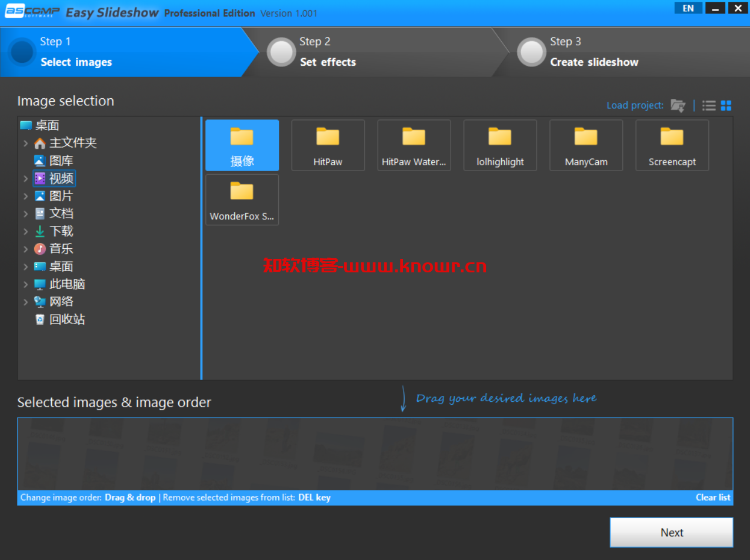Open the Load project folder icon

click(x=678, y=106)
